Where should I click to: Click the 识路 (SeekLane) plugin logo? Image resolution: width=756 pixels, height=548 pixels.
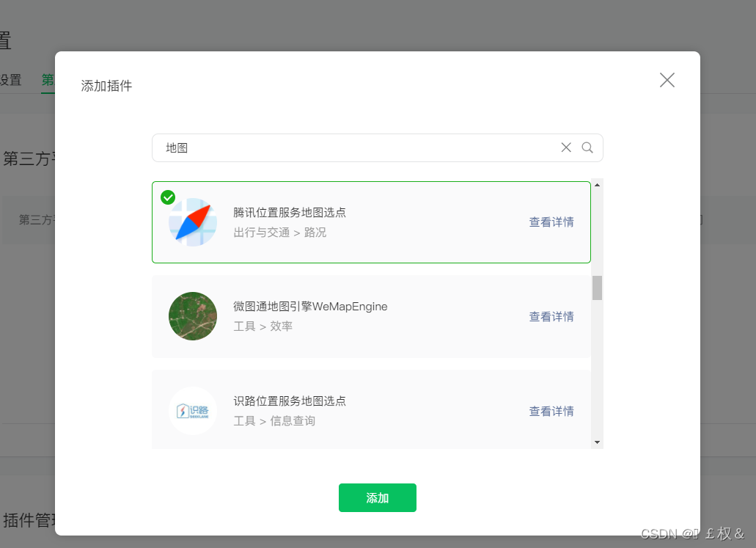point(192,411)
